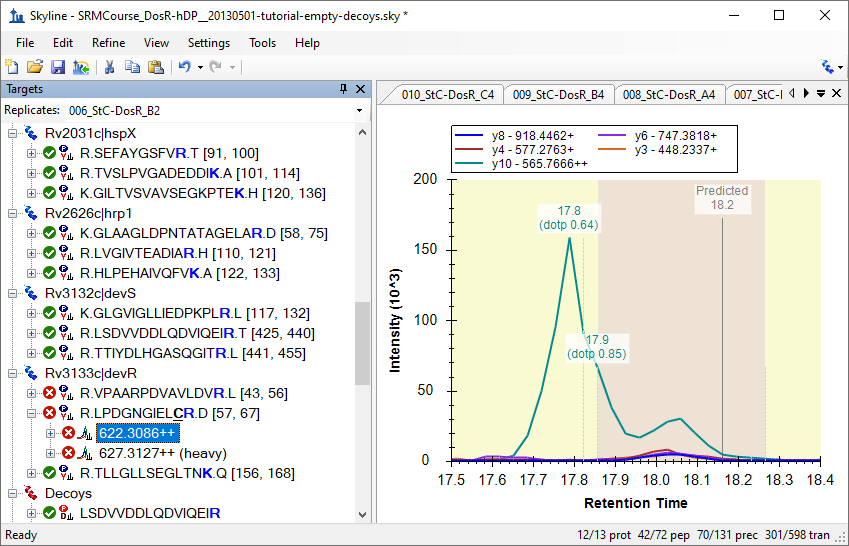Open the Refine menu
Image resolution: width=849 pixels, height=546 pixels.
coord(108,43)
